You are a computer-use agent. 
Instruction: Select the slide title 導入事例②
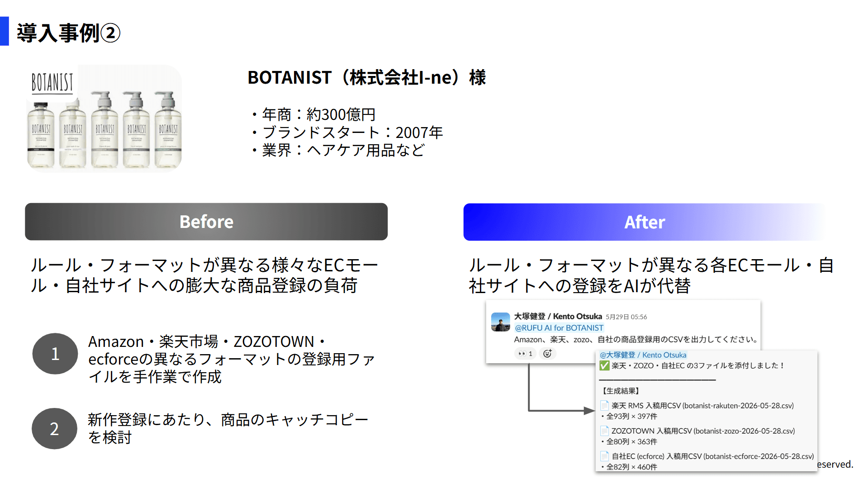(68, 33)
